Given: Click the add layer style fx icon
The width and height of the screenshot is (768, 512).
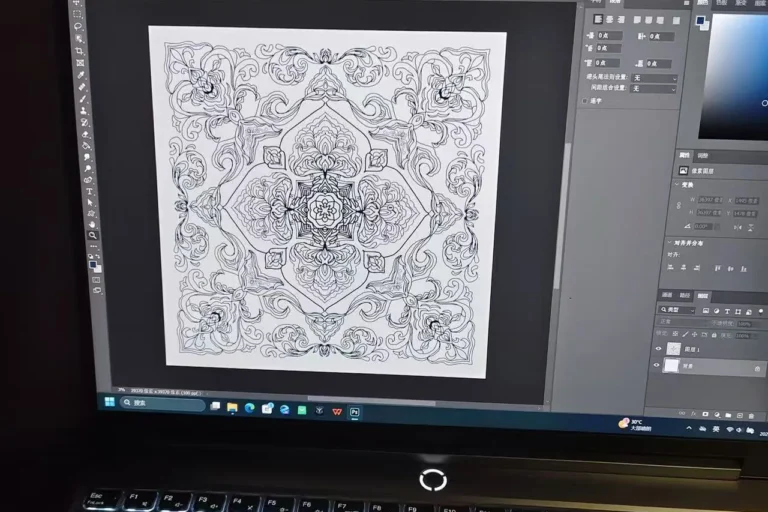Looking at the screenshot, I should coord(694,414).
